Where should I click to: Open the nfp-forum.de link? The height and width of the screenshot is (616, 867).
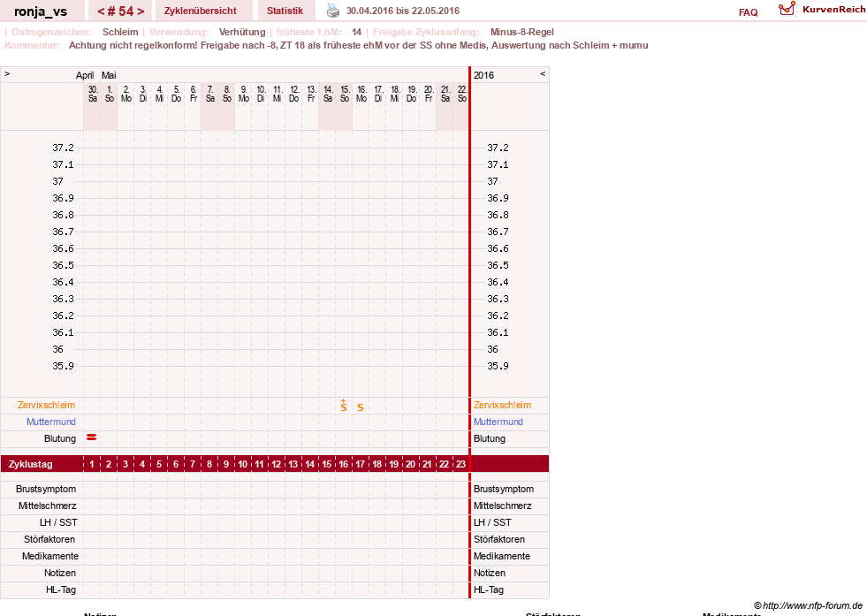pos(808,605)
